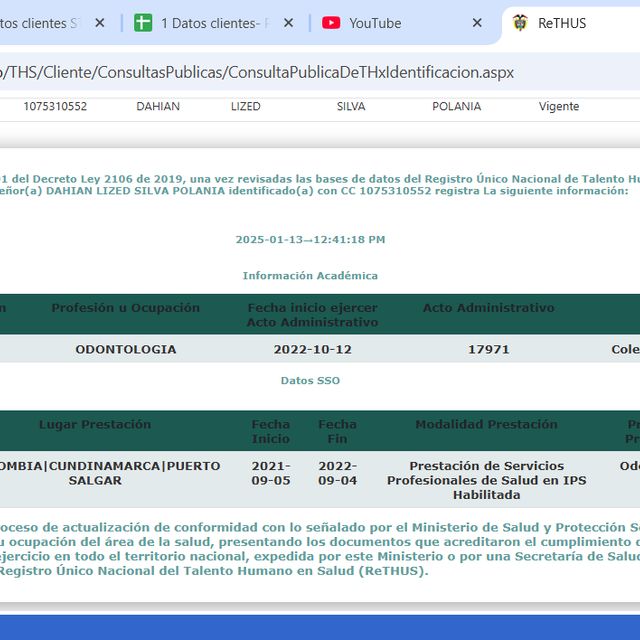640x640 pixels.
Task: Click the timestamp 2025-01-13 12:41:18 PM
Action: click(310, 240)
